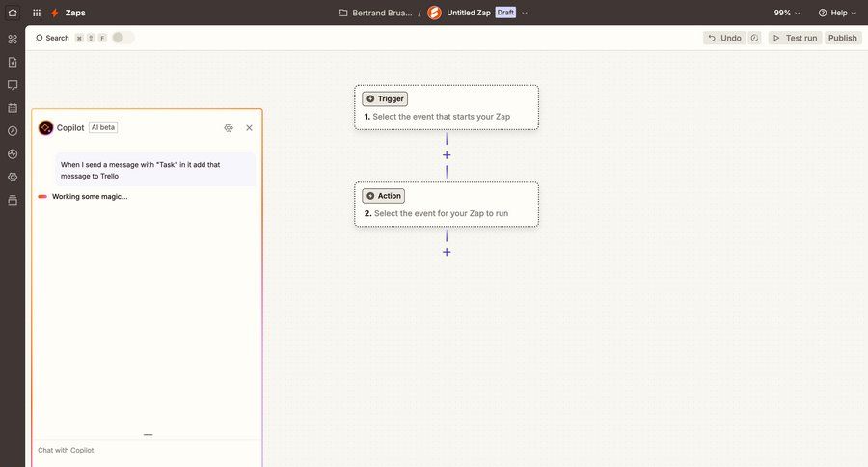
Task: Click the Copilot avatar logo
Action: pos(45,128)
